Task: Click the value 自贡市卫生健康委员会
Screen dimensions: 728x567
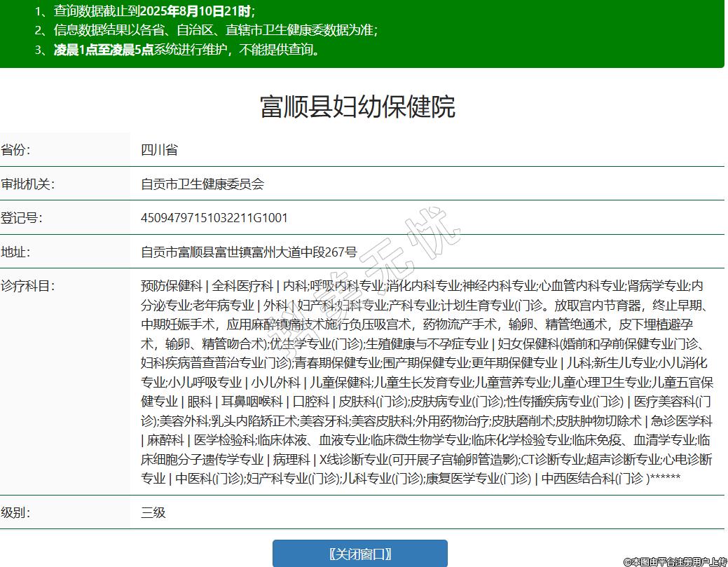Action: [202, 184]
